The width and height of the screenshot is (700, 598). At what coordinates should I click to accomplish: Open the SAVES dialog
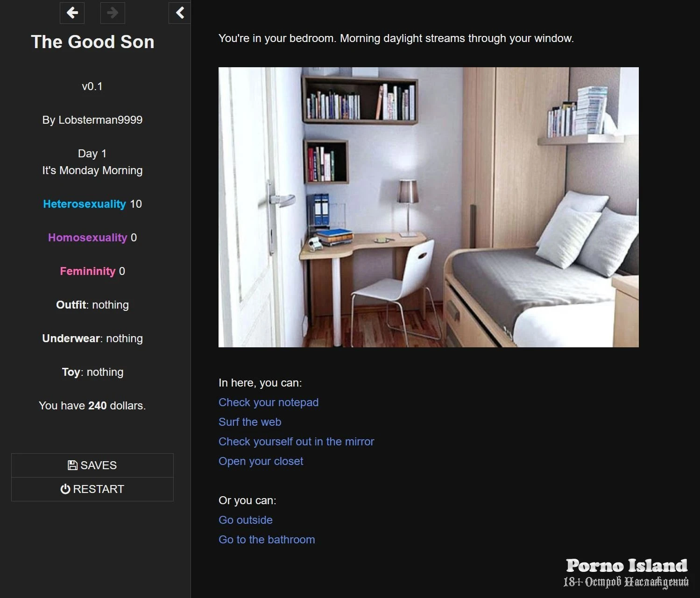click(92, 465)
